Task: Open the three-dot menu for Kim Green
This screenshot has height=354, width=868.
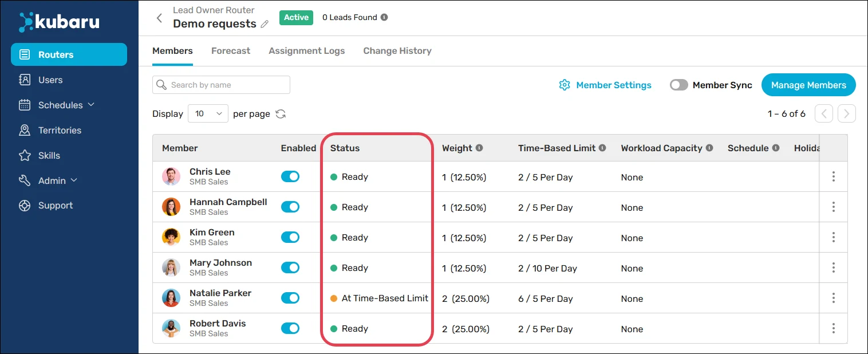Action: coord(834,237)
